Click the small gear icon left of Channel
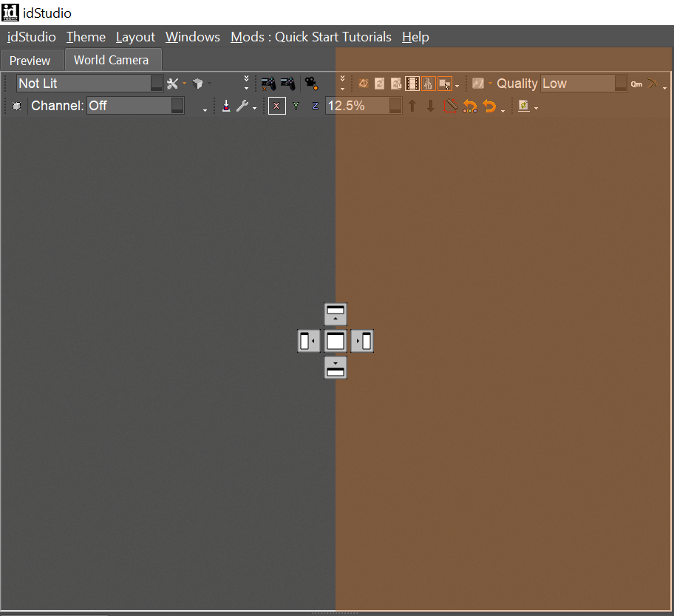This screenshot has width=674, height=616. tap(17, 106)
